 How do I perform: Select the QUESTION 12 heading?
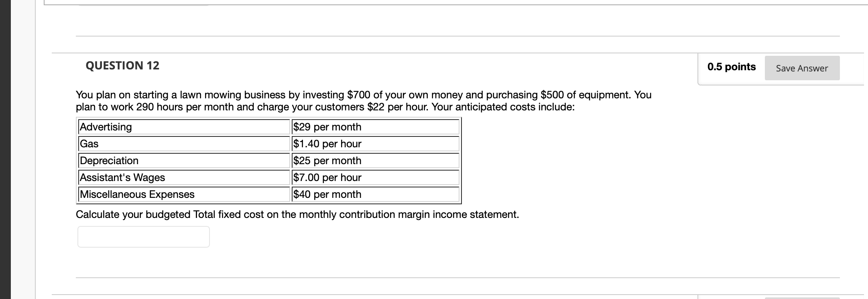point(122,65)
